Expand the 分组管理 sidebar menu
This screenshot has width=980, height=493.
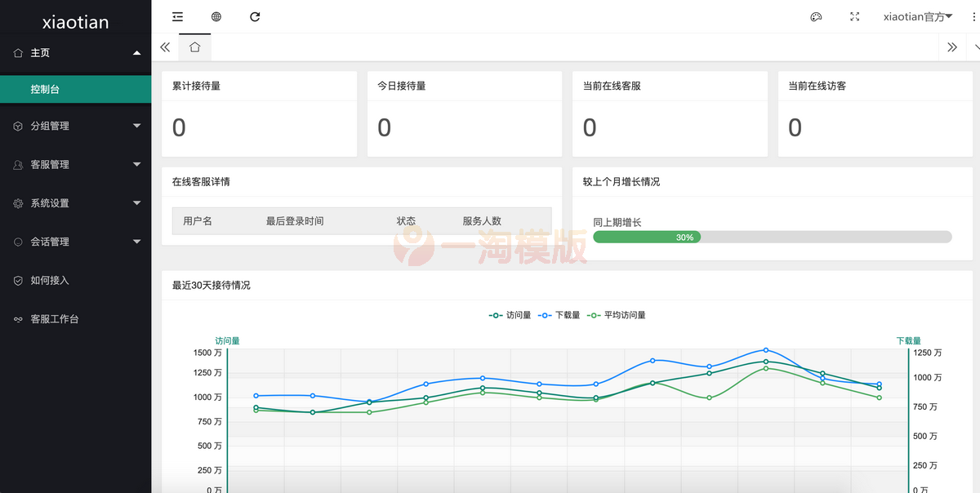[x=75, y=126]
